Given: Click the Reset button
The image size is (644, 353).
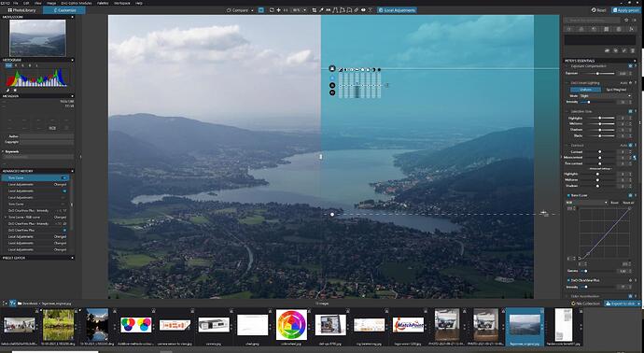Looking at the screenshot, I should [x=599, y=10].
